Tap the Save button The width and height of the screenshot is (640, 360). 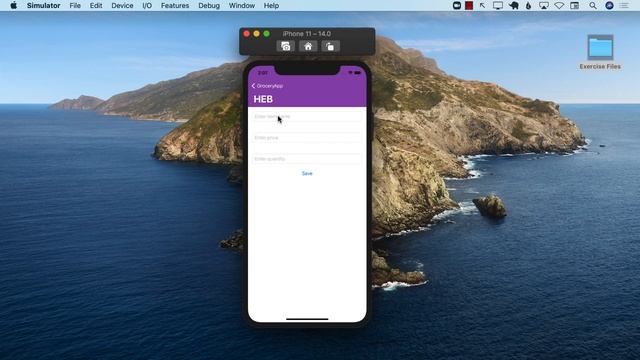tap(307, 173)
